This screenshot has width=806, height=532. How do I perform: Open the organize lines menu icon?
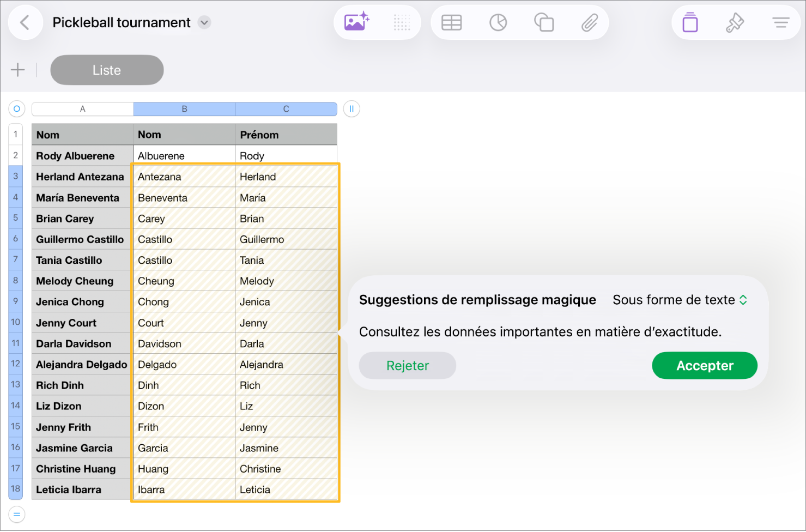(x=780, y=22)
